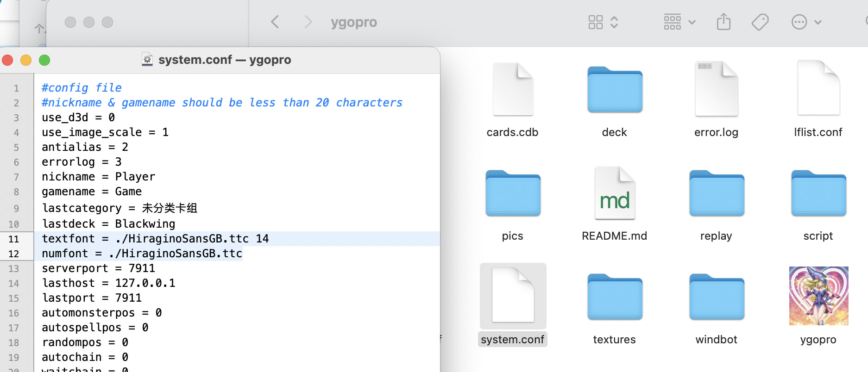
Task: Click the 'numfont = ./HiraginoSansGB.ttc' line
Action: point(142,254)
